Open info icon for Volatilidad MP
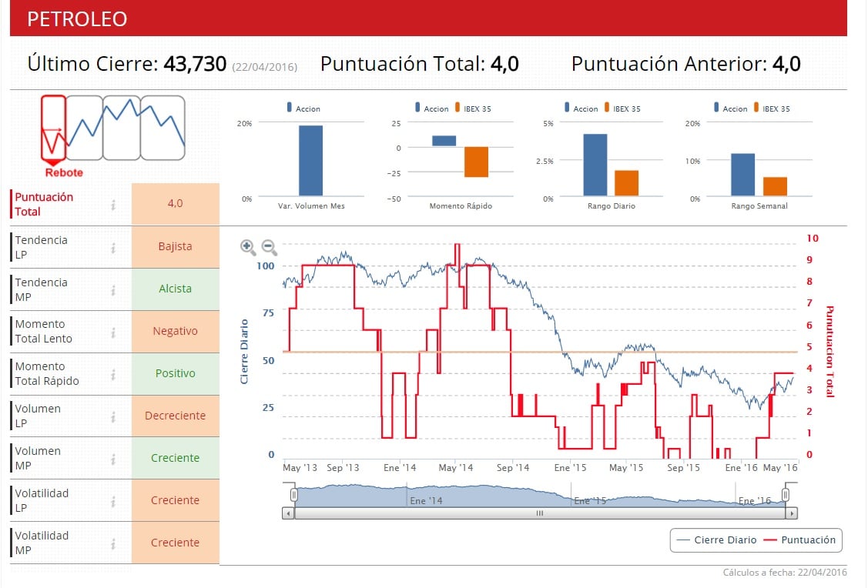This screenshot has width=868, height=588. click(x=113, y=544)
